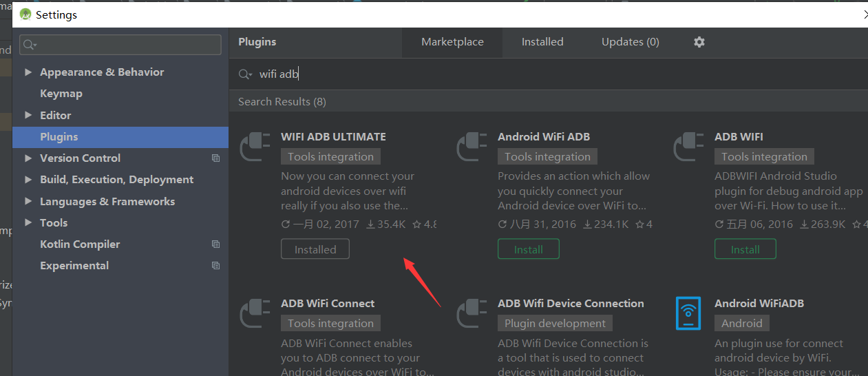Click the Android WiFiADB phone wifi icon

click(x=688, y=314)
